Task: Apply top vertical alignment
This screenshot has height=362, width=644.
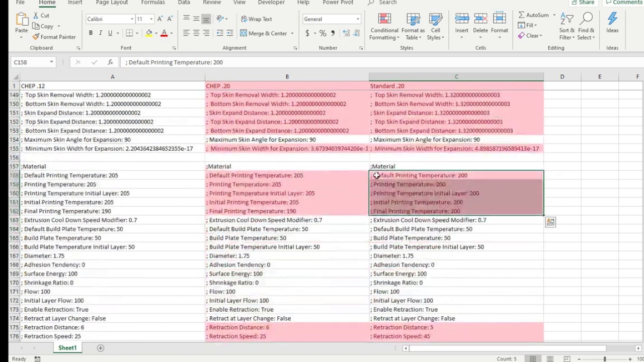Action: (186, 19)
